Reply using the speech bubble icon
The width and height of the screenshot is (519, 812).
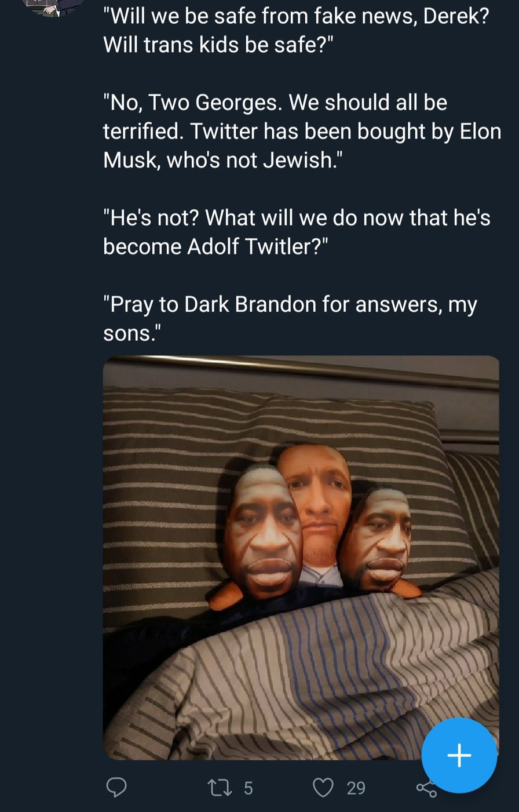(117, 787)
